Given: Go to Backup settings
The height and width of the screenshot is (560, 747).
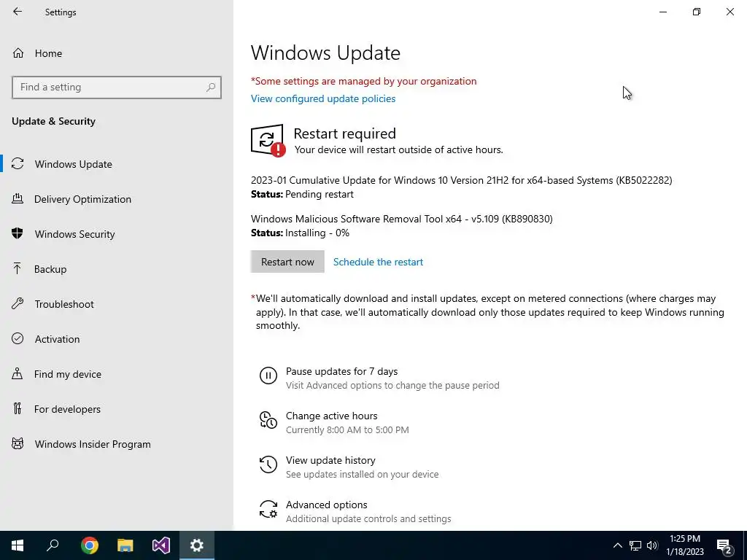Looking at the screenshot, I should pos(50,269).
